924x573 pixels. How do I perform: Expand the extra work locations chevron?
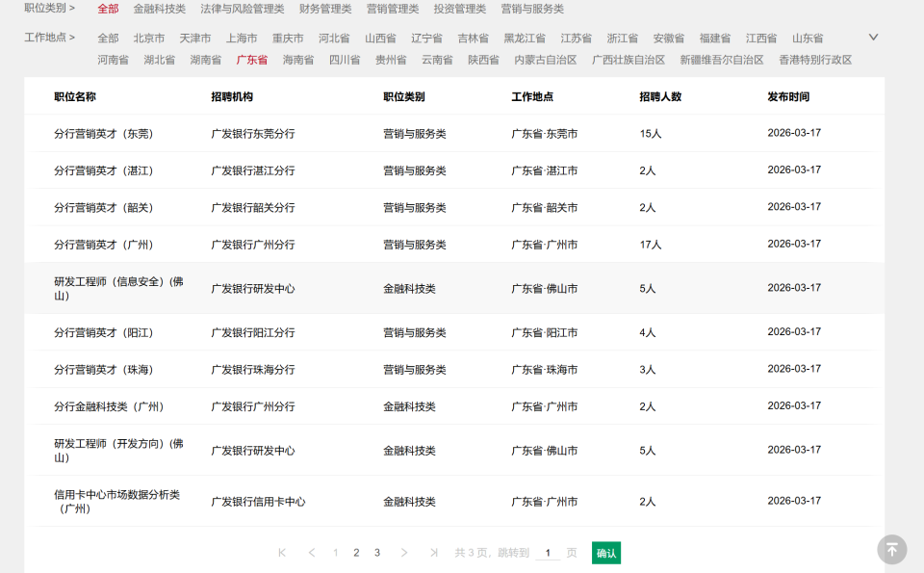872,37
